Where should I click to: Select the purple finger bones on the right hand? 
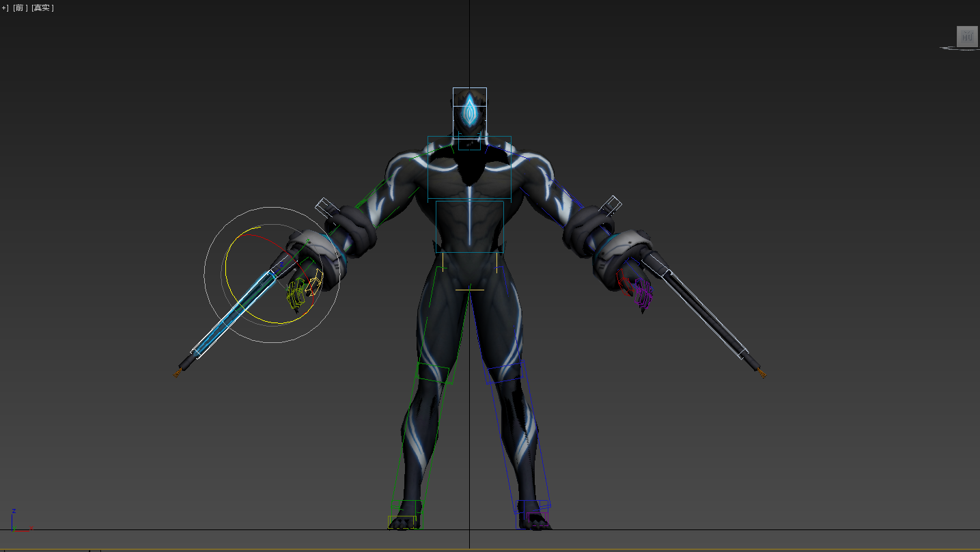643,294
